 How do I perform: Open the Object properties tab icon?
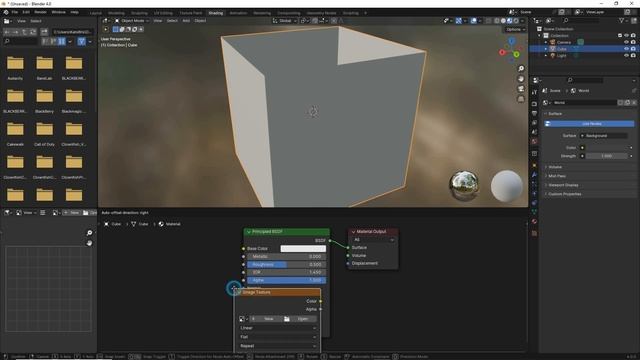click(534, 165)
